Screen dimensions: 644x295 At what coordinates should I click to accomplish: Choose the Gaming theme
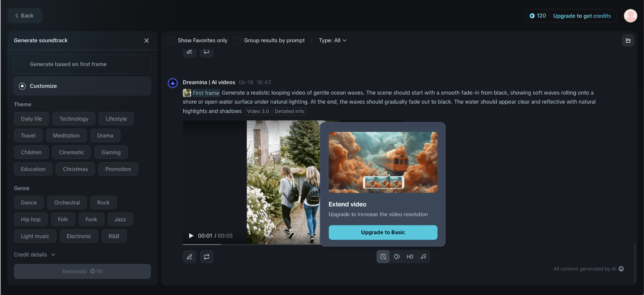click(111, 152)
